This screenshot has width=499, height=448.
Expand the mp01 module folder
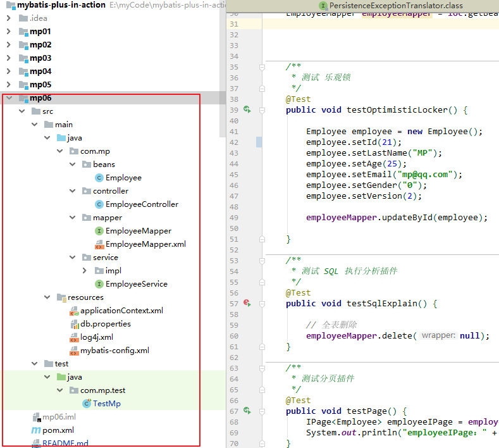(8, 32)
